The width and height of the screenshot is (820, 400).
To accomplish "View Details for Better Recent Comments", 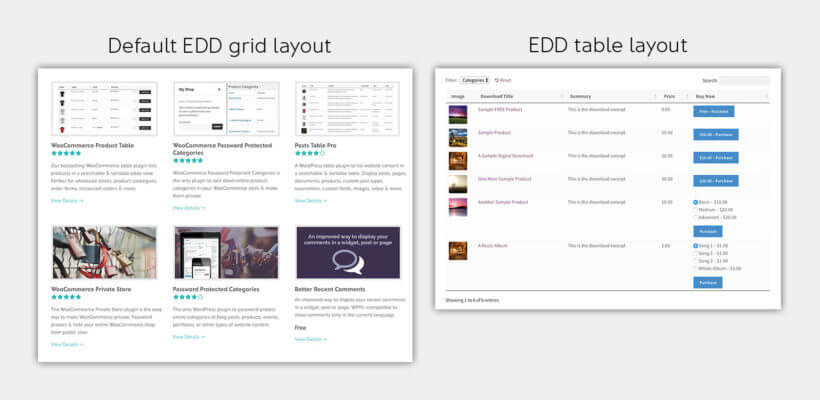I will (311, 339).
